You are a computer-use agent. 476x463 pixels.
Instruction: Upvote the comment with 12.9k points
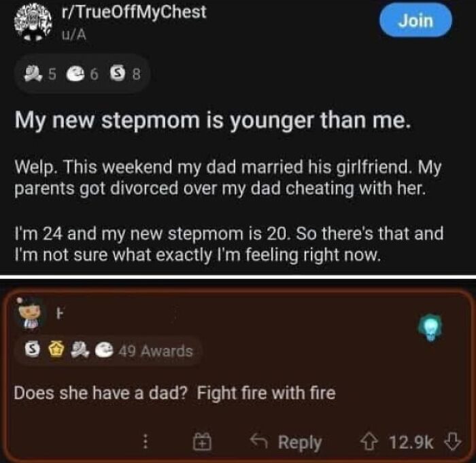[368, 442]
